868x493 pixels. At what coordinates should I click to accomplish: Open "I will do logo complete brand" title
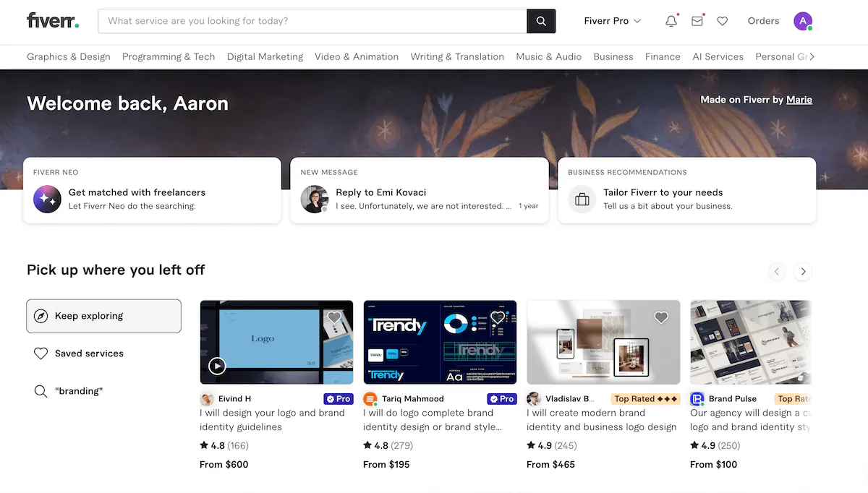(x=433, y=420)
